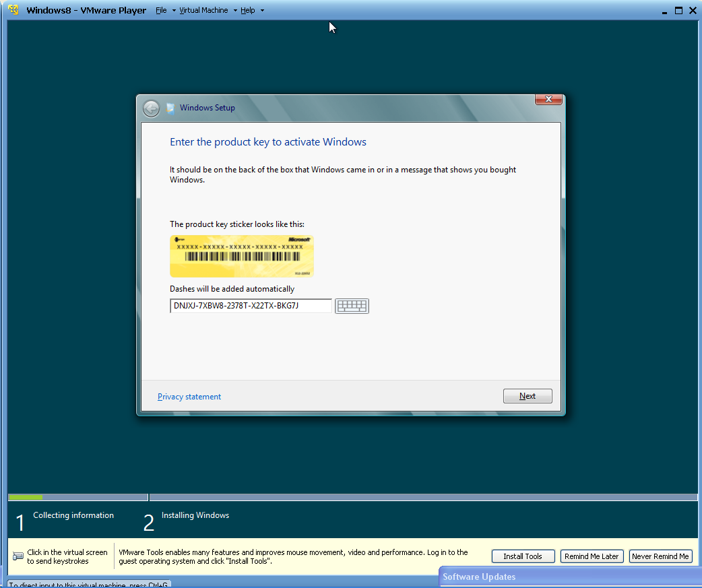The image size is (702, 588).
Task: Click the keyboard keystrokes hint icon
Action: [x=18, y=556]
